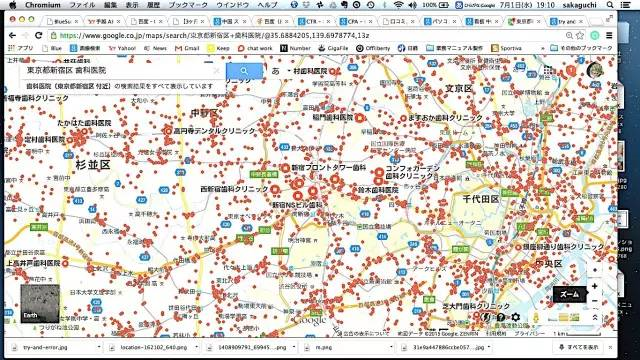The image size is (640, 360).
Task: Open the 編集 menu
Action: point(110,5)
